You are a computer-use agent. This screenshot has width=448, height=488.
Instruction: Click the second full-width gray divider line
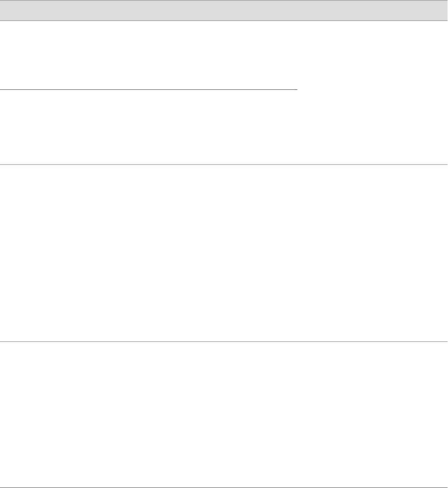point(224,341)
